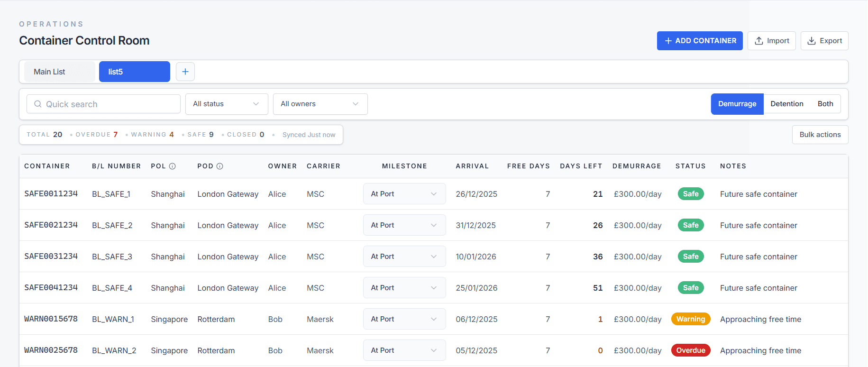The width and height of the screenshot is (868, 367).
Task: Click the plus icon to add new list
Action: pyautogui.click(x=185, y=72)
